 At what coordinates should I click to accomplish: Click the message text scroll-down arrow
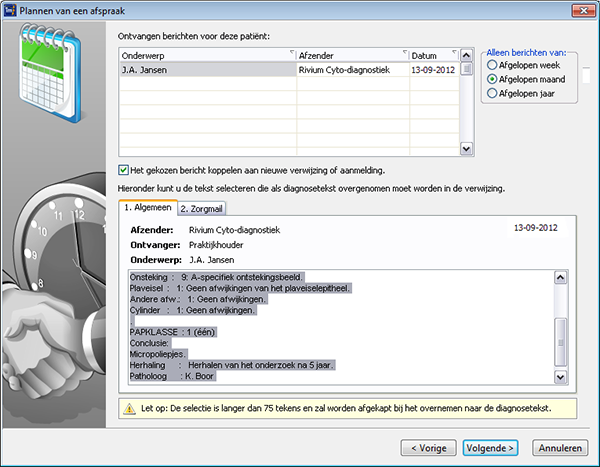tap(560, 377)
